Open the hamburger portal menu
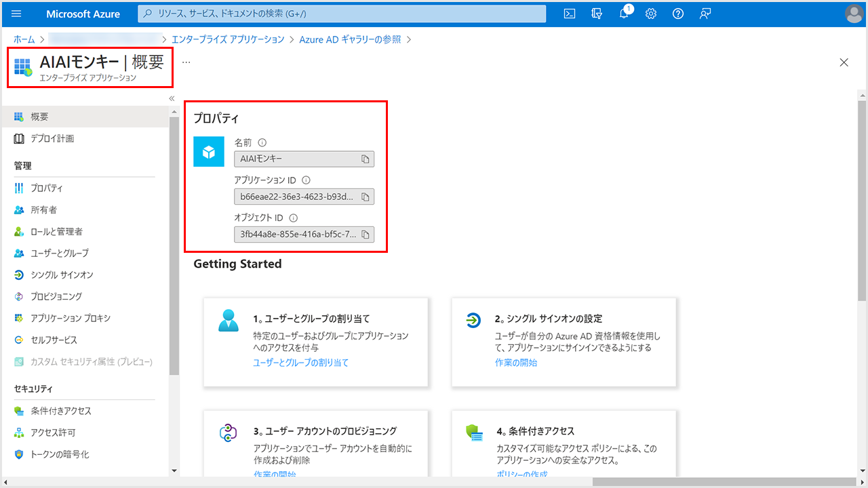This screenshot has width=868, height=488. click(x=17, y=14)
